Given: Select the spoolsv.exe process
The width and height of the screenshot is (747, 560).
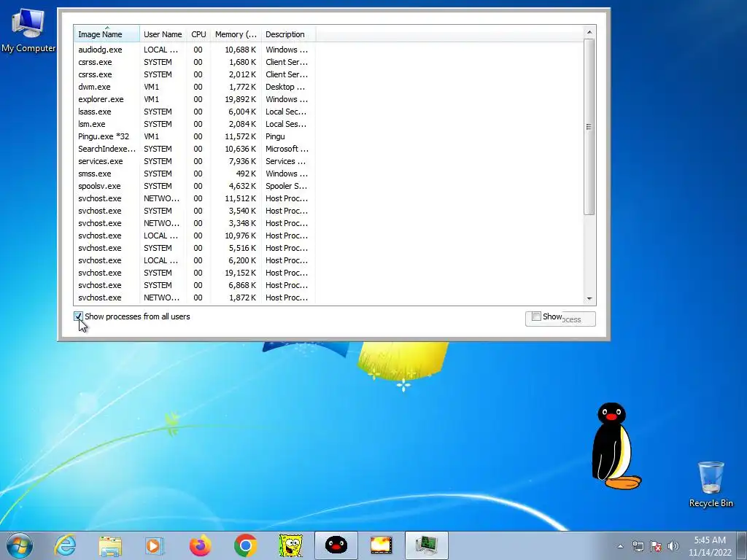Looking at the screenshot, I should point(194,186).
